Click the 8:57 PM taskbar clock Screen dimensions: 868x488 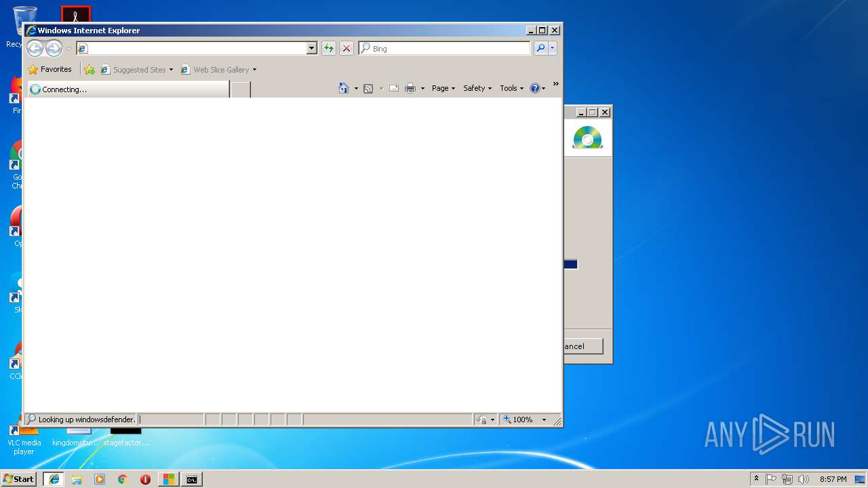click(x=833, y=479)
